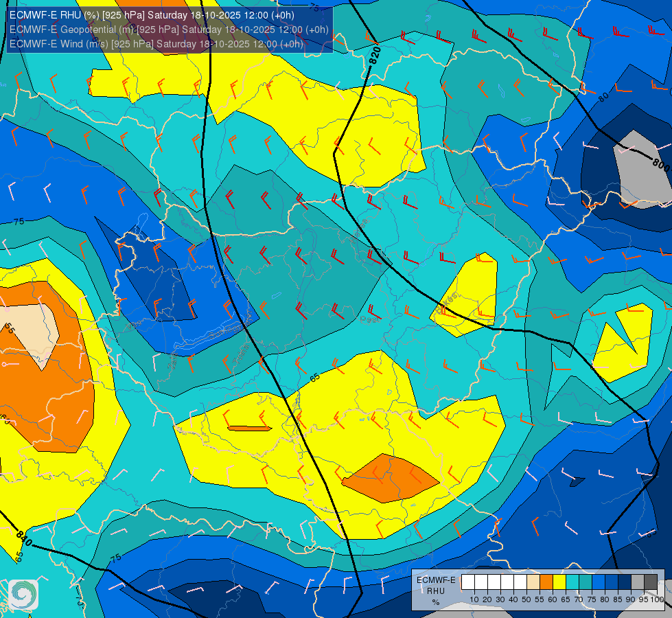The height and width of the screenshot is (618, 672).
Task: Select the ECMWF-E Wind (m/s) layer title
Action: (156, 44)
